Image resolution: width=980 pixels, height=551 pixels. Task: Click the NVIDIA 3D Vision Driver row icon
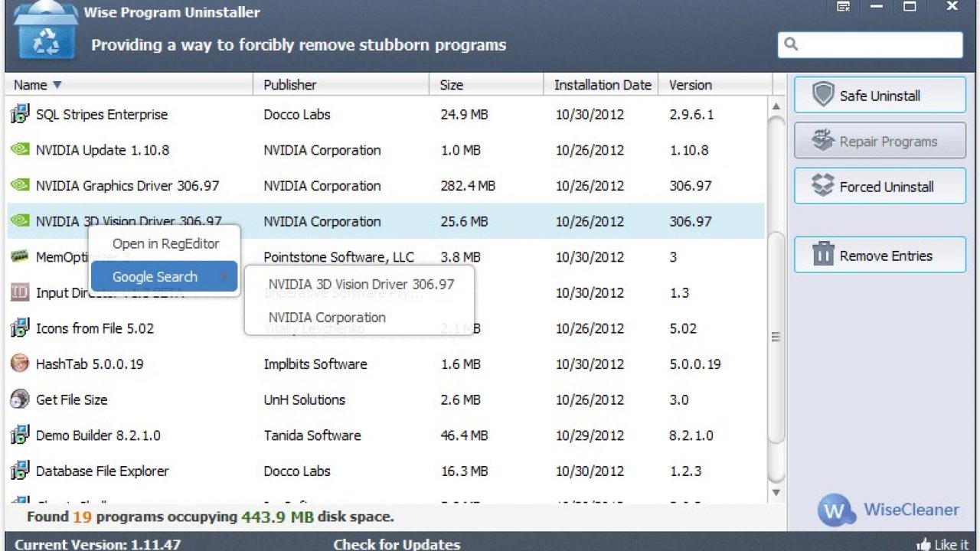[19, 221]
